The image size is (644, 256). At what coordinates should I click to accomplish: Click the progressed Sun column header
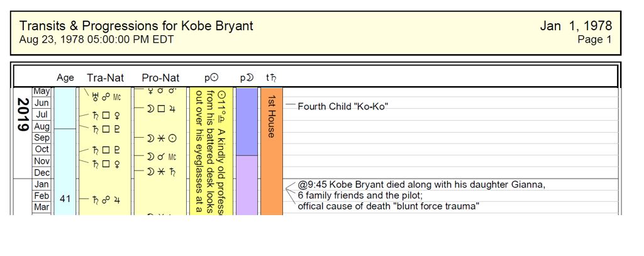211,78
